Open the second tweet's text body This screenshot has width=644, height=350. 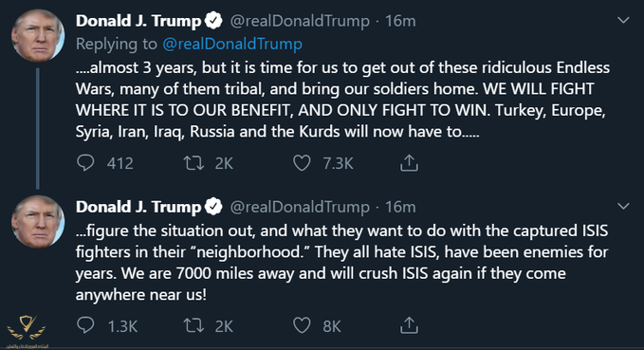pyautogui.click(x=341, y=263)
